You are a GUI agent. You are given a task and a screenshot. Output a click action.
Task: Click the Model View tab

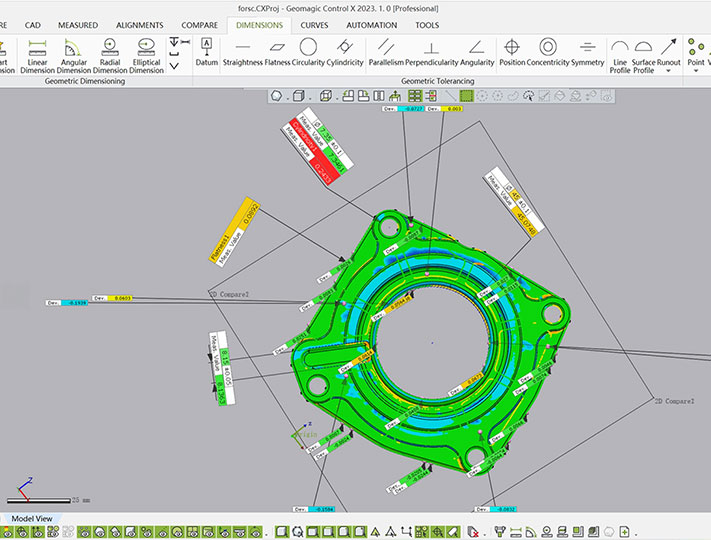(33, 519)
